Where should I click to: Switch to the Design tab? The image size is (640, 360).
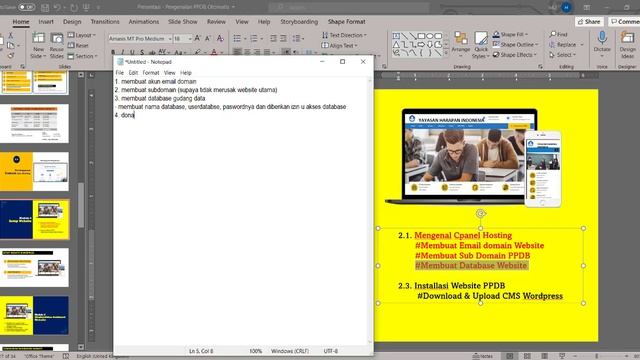(72, 22)
